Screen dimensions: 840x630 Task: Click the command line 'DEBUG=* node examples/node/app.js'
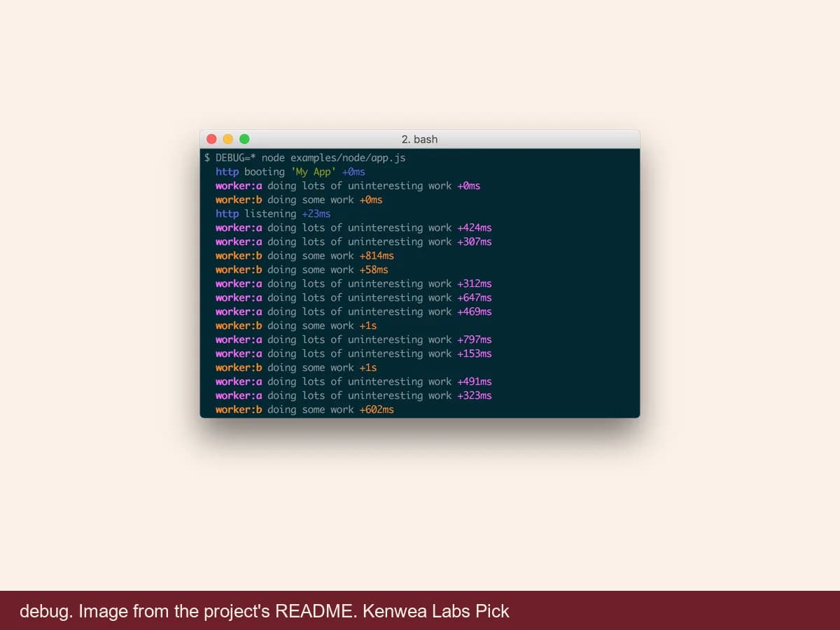(x=311, y=157)
